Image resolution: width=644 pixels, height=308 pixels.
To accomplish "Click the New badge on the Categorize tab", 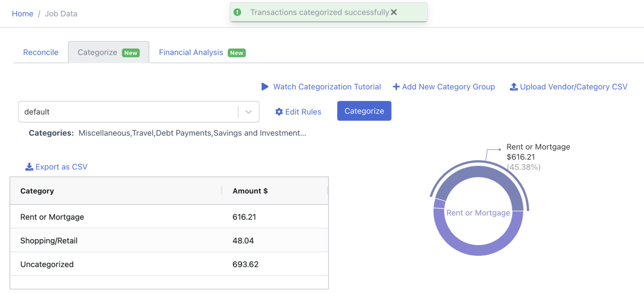I will tap(130, 52).
